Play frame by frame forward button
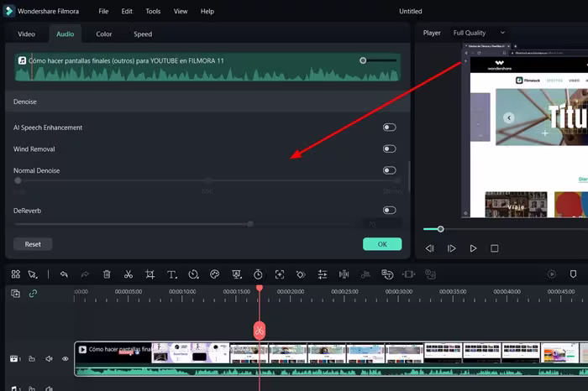 coord(451,248)
